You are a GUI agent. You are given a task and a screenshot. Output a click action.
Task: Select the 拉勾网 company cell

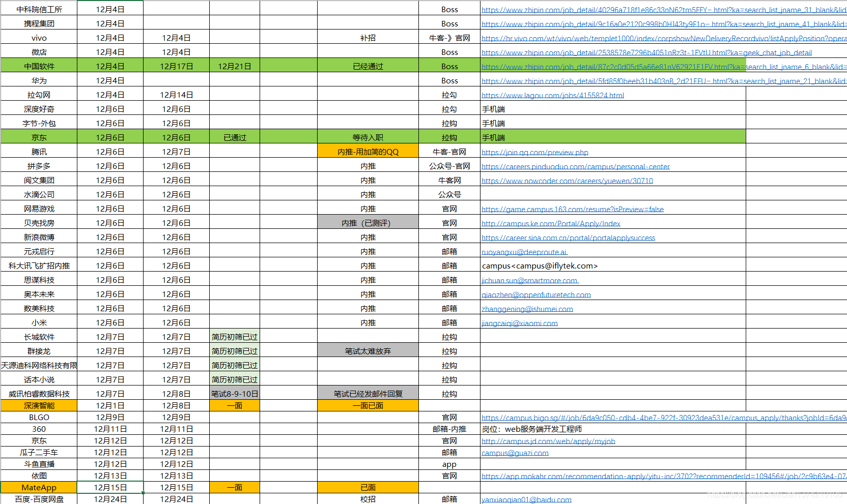(x=39, y=95)
